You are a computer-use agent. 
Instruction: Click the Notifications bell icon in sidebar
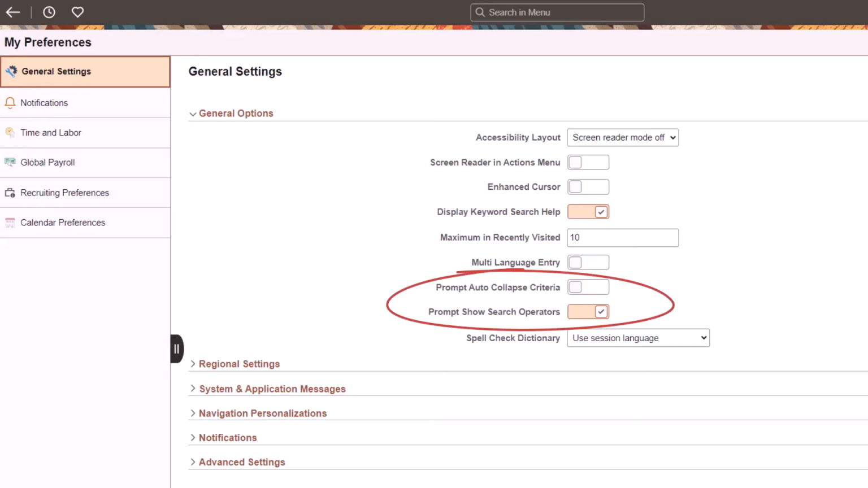pyautogui.click(x=10, y=103)
